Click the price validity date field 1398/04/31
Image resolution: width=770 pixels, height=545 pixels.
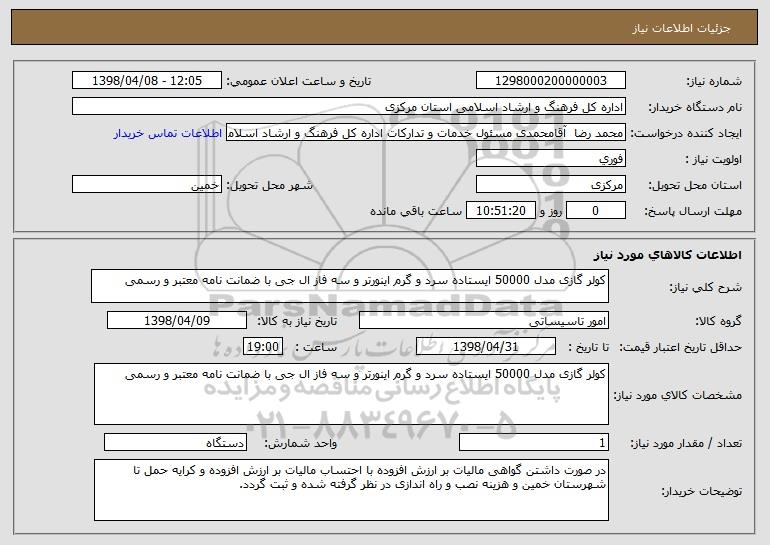coord(486,347)
